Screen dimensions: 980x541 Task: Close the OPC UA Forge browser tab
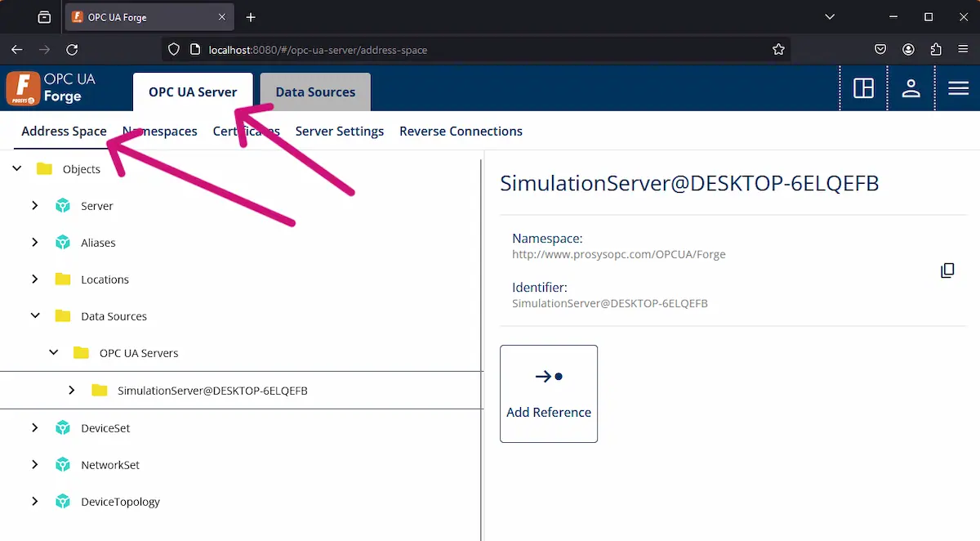(x=222, y=17)
